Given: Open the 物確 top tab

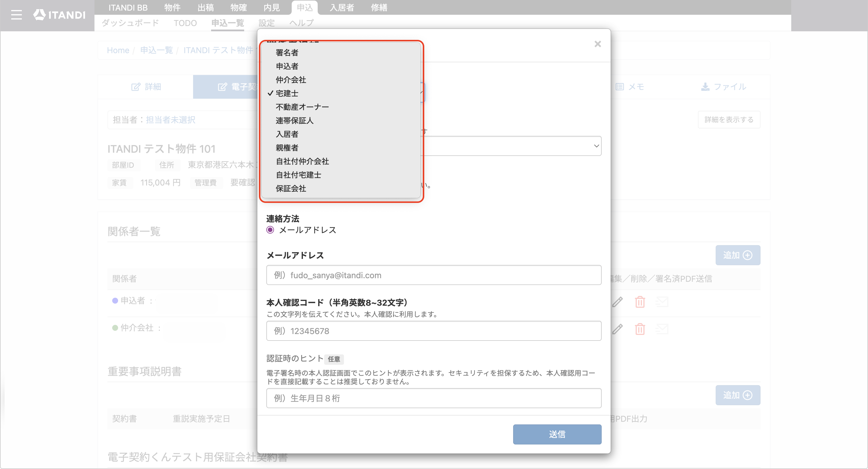Looking at the screenshot, I should click(x=238, y=7).
